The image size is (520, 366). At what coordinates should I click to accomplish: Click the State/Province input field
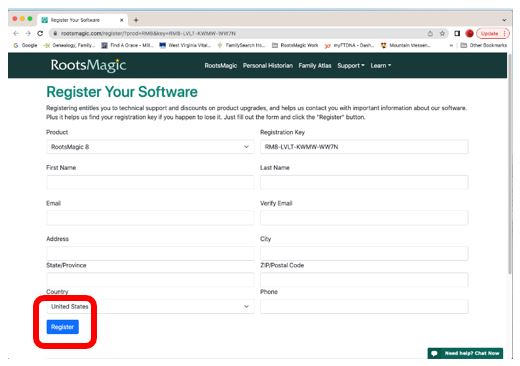150,280
